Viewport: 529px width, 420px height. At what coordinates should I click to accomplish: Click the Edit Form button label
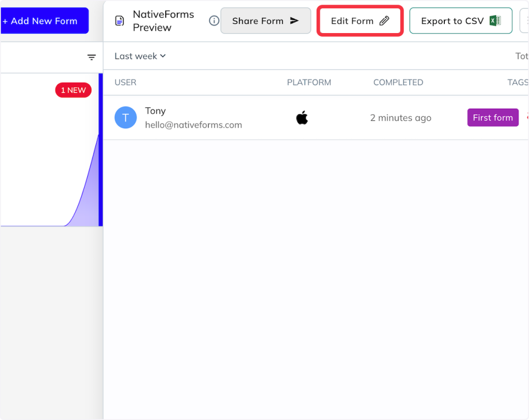pos(352,21)
